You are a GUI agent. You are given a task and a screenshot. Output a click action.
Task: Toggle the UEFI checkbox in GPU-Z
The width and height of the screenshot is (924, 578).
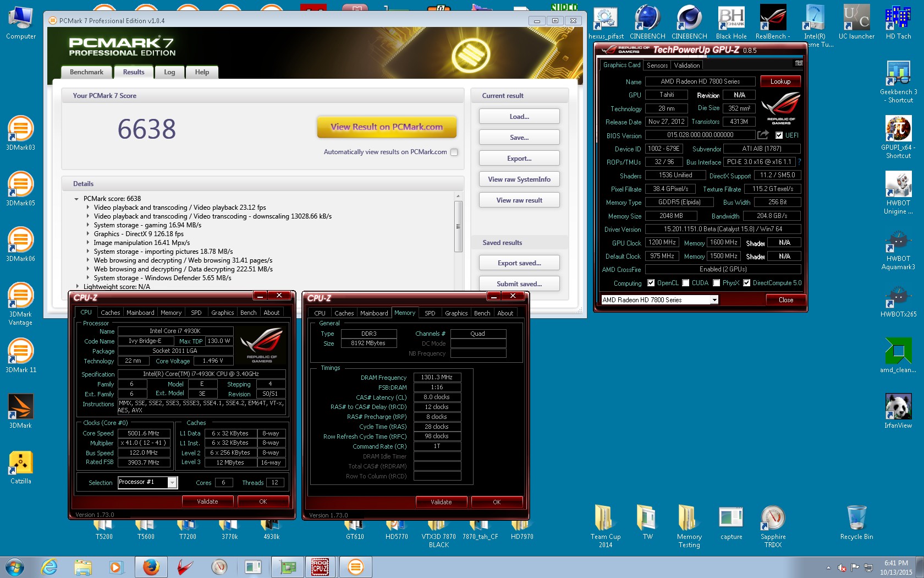779,135
